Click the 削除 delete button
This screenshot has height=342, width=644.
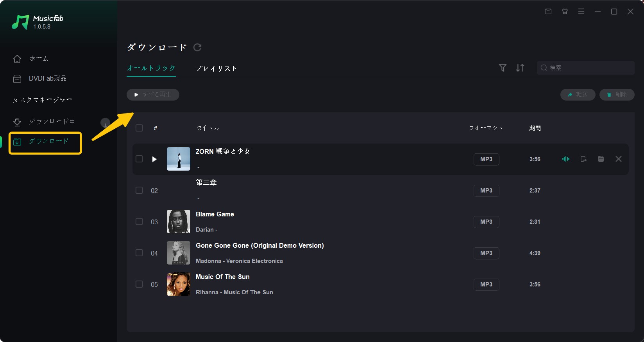click(617, 95)
